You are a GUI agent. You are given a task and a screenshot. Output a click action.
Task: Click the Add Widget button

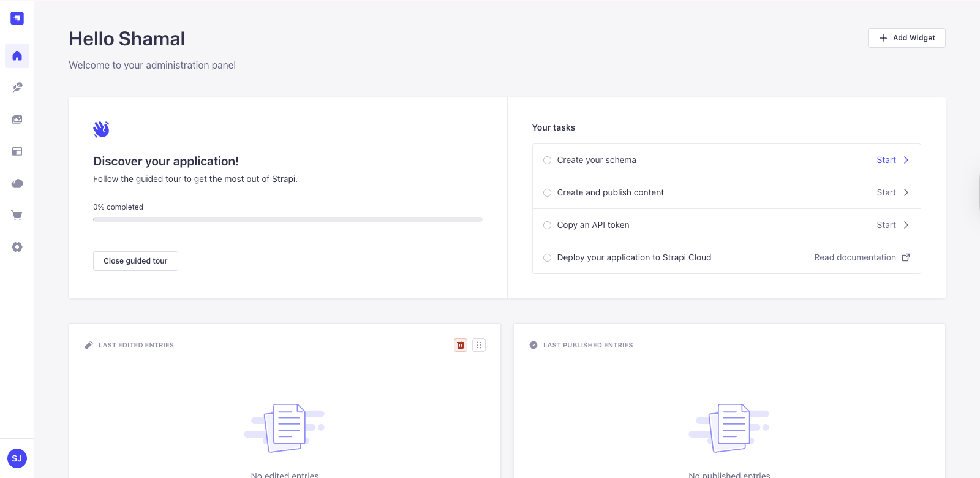coord(907,38)
